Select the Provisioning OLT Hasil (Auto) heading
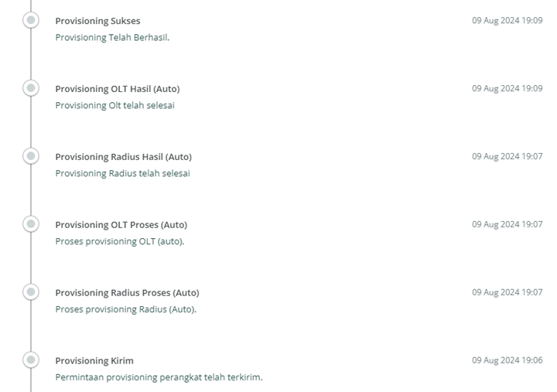 [118, 89]
